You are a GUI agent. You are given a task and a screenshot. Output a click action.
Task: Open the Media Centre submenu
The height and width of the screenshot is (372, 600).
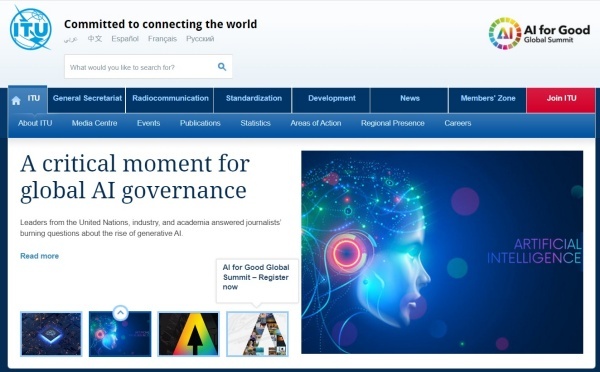pyautogui.click(x=95, y=123)
